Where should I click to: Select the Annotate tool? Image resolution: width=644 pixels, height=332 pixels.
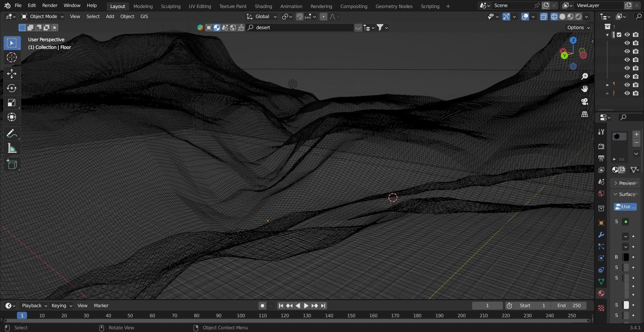(x=12, y=133)
